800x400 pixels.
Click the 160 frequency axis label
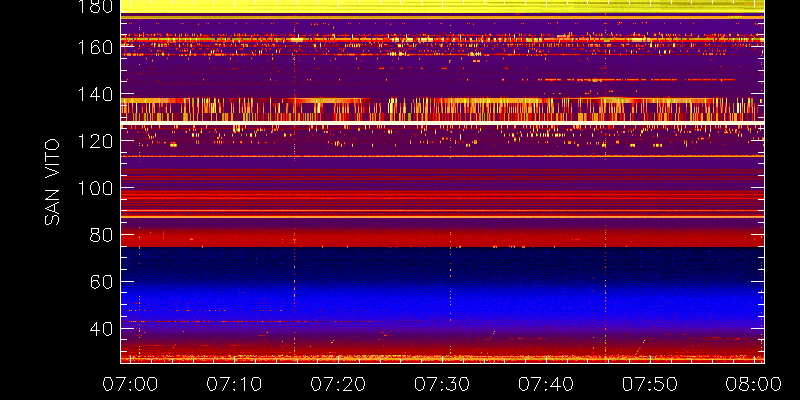[x=94, y=47]
